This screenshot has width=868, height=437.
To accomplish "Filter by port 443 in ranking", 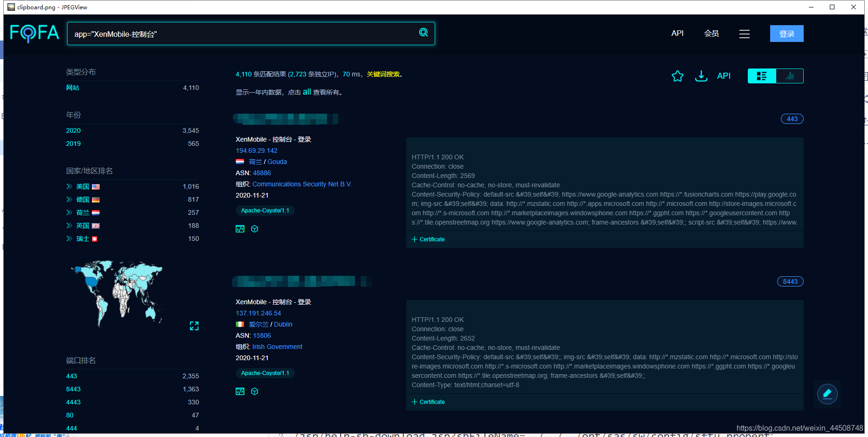I will click(71, 376).
